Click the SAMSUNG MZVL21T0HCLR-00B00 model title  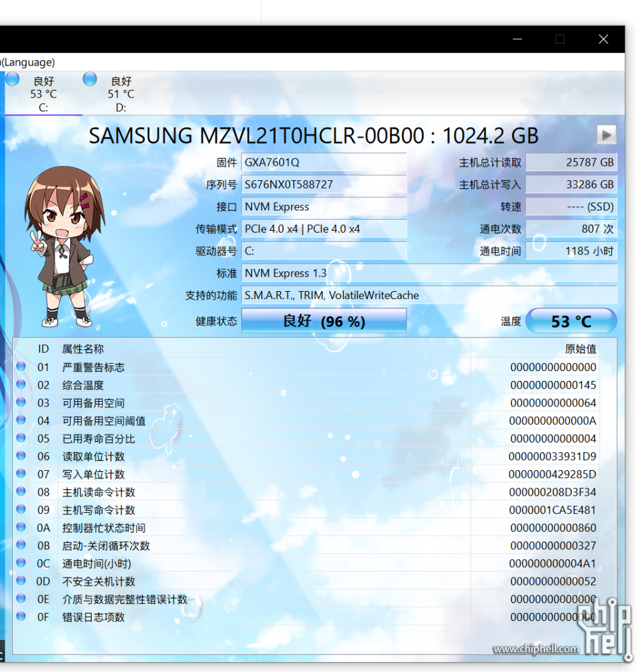click(x=314, y=136)
